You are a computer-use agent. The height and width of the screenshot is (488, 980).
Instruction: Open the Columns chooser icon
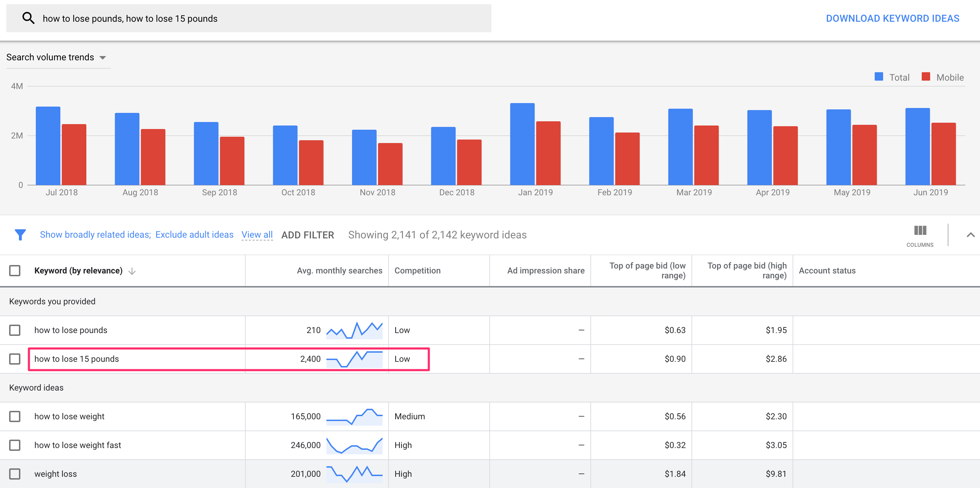pos(920,231)
